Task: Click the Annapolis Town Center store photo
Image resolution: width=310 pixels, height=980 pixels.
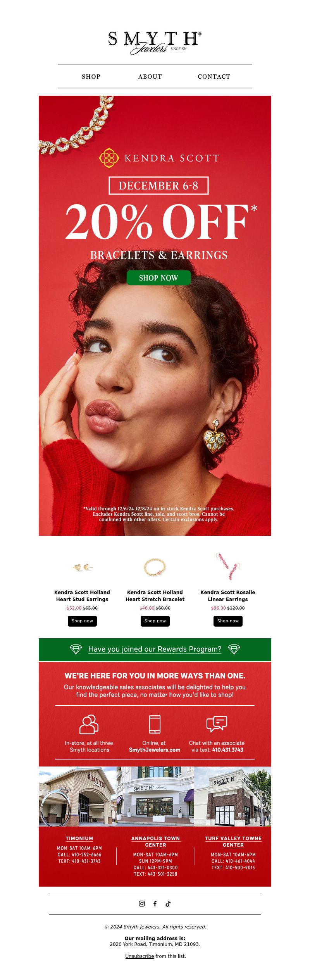Action: (155, 796)
